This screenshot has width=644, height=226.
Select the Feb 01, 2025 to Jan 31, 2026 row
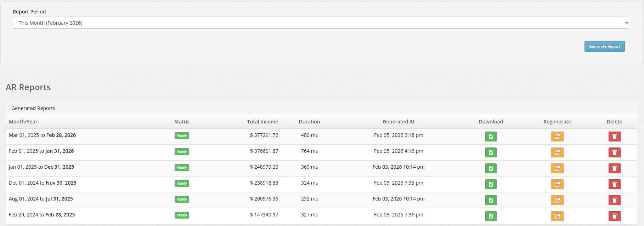coord(321,152)
